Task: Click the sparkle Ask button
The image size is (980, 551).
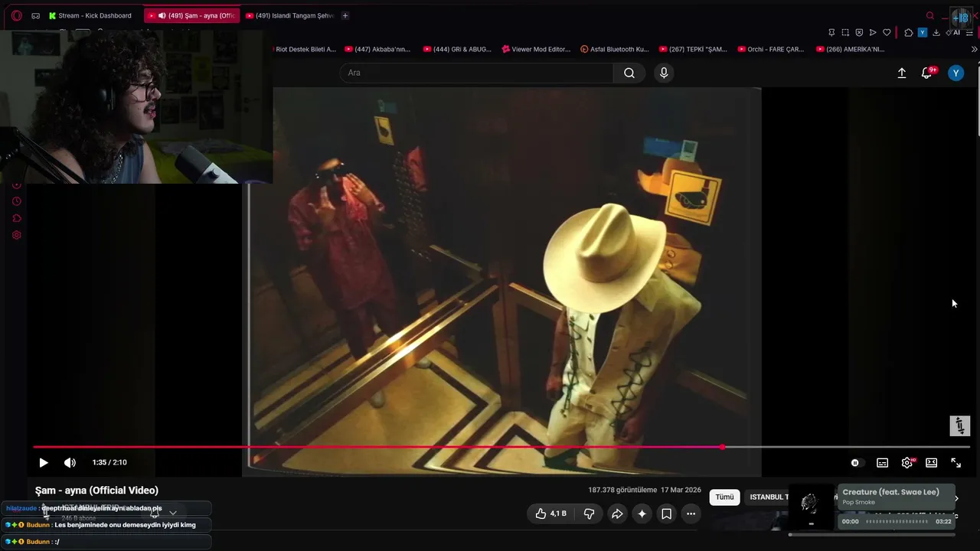Action: 642,514
